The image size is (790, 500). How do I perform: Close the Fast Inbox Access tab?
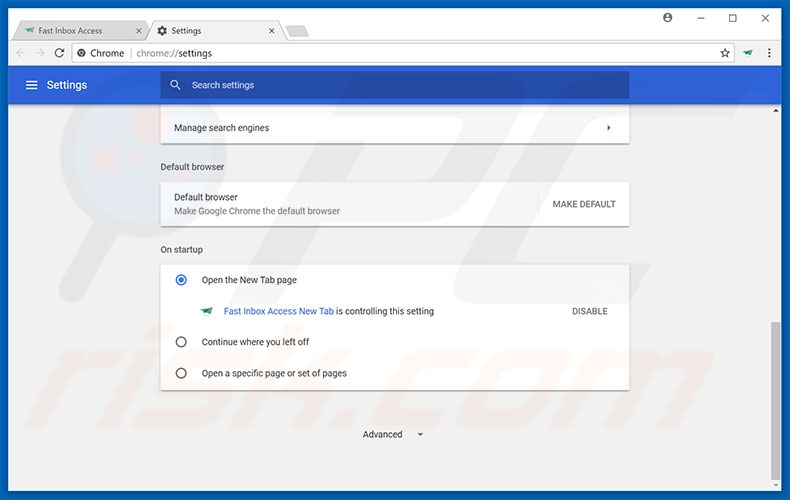139,31
